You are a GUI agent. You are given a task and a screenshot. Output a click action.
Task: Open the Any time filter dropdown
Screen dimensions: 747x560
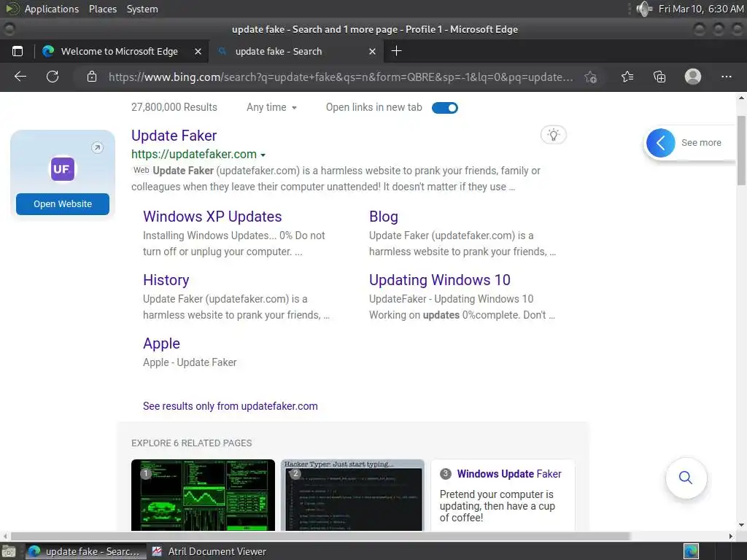tap(271, 108)
